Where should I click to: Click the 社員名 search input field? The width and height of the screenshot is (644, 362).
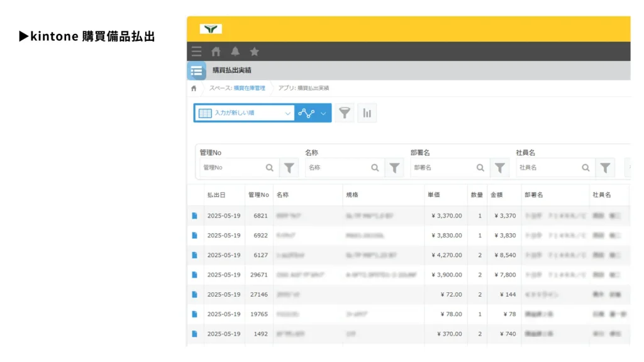click(547, 168)
